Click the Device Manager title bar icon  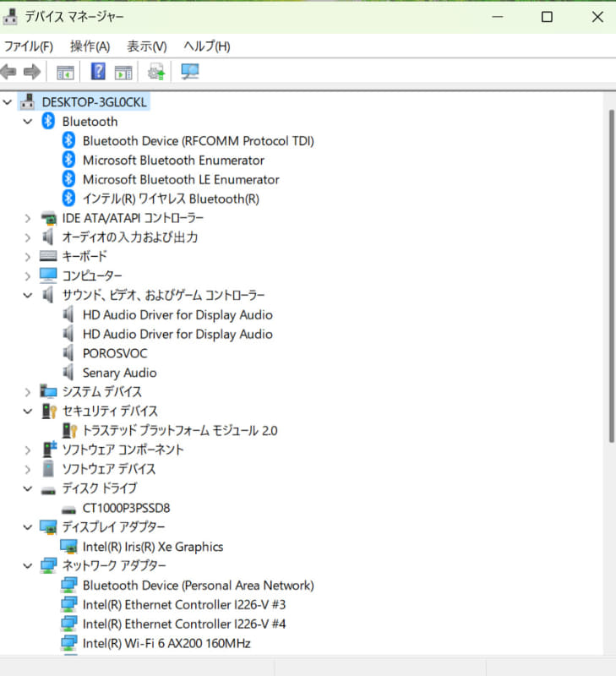[x=10, y=17]
